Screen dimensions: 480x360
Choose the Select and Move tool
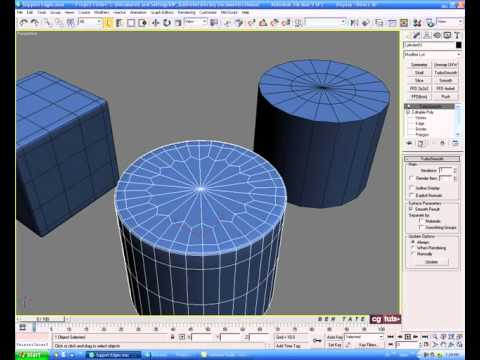[x=155, y=22]
